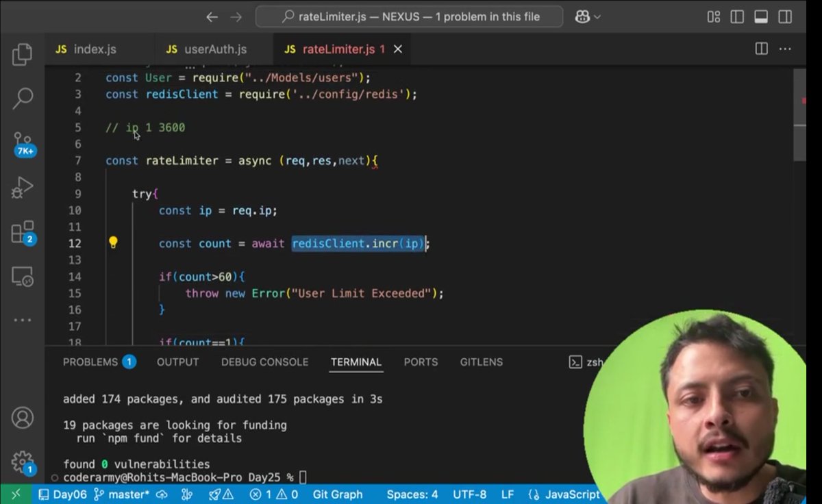Image resolution: width=822 pixels, height=504 pixels.
Task: Split the editor to the right
Action: pos(761,49)
